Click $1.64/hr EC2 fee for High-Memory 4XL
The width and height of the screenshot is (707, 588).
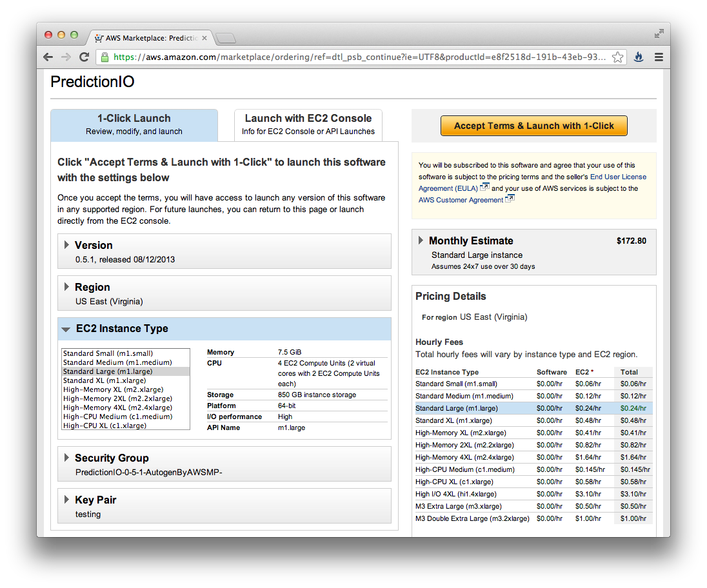click(588, 457)
